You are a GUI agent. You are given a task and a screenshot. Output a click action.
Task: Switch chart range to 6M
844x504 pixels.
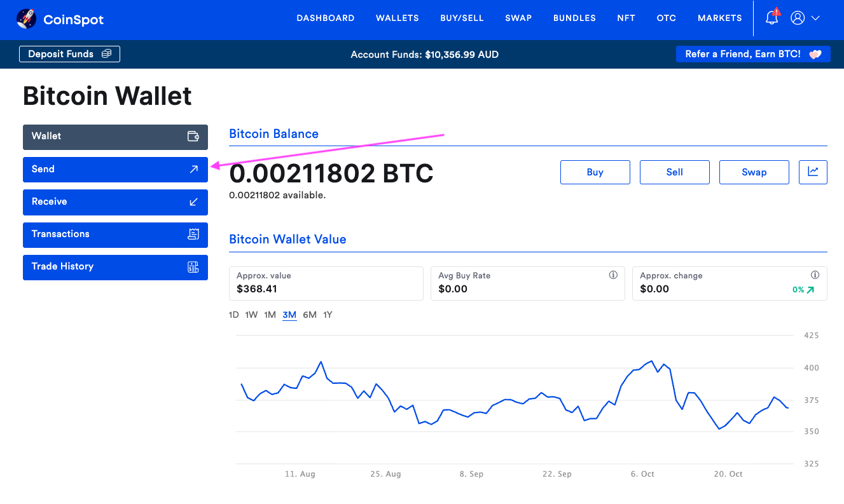(310, 315)
